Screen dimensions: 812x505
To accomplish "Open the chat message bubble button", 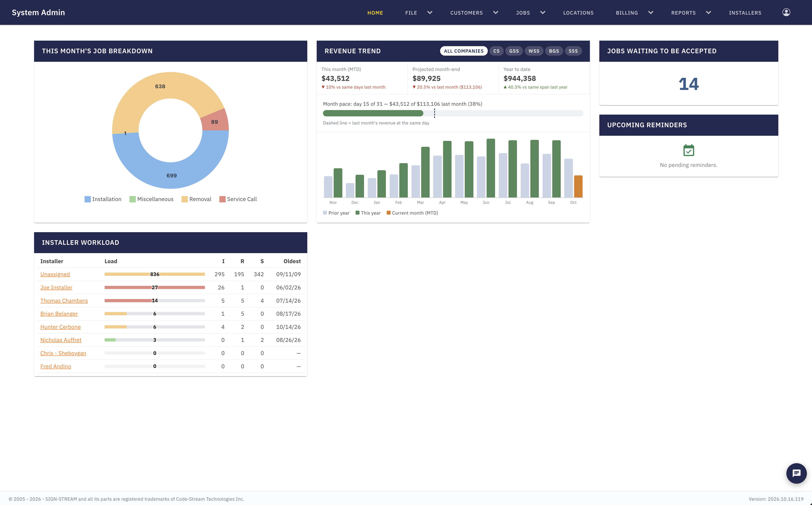I will click(796, 473).
